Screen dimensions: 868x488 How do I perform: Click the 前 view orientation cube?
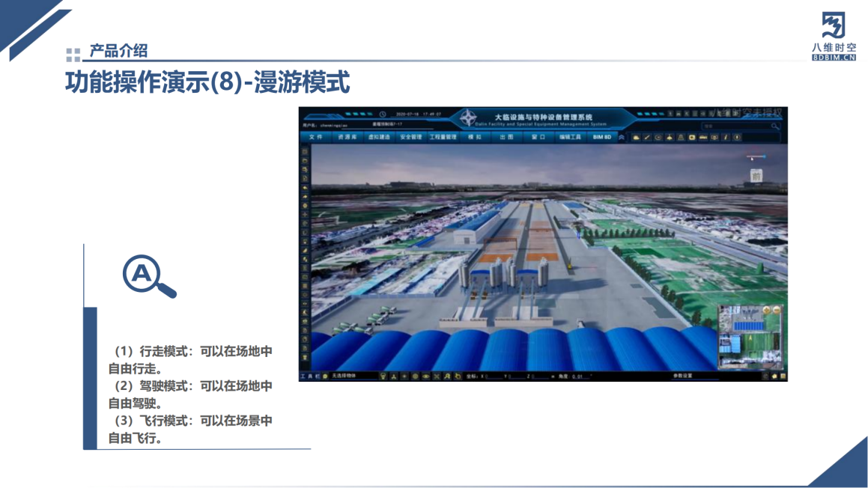[x=756, y=176]
